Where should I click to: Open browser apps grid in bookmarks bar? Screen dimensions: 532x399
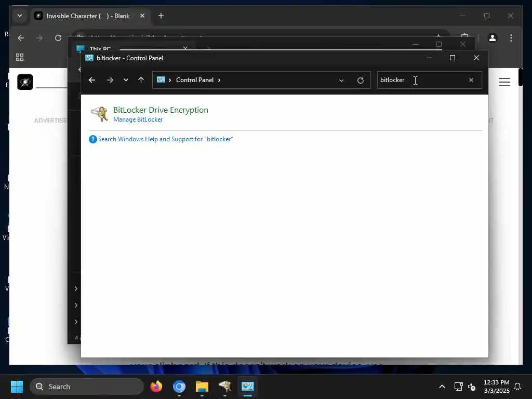[x=20, y=57]
